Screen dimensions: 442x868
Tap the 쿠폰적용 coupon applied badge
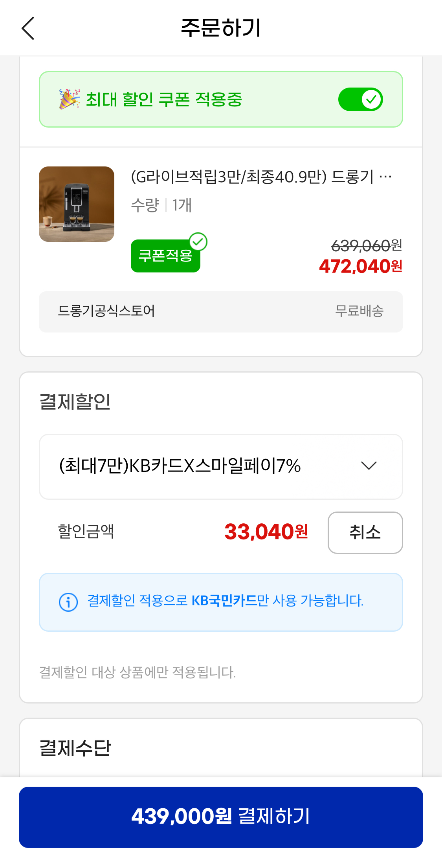click(165, 256)
